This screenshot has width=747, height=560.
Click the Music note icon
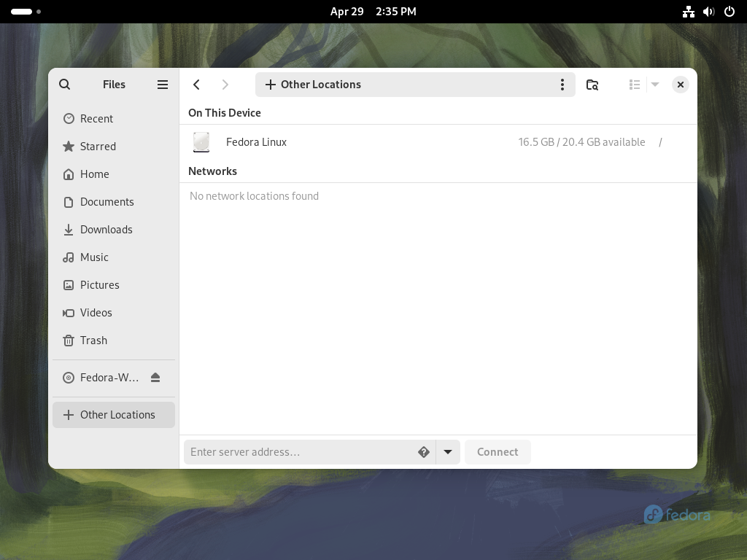pyautogui.click(x=69, y=257)
